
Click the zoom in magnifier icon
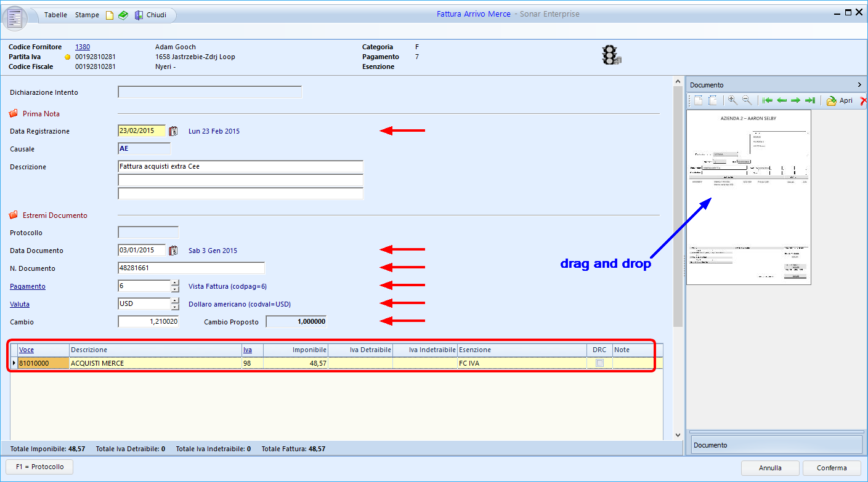pyautogui.click(x=732, y=100)
